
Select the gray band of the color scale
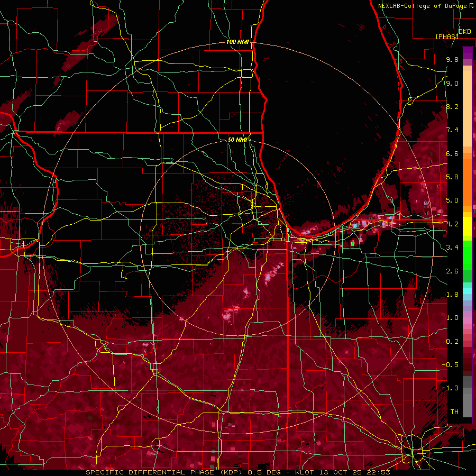click(467, 398)
